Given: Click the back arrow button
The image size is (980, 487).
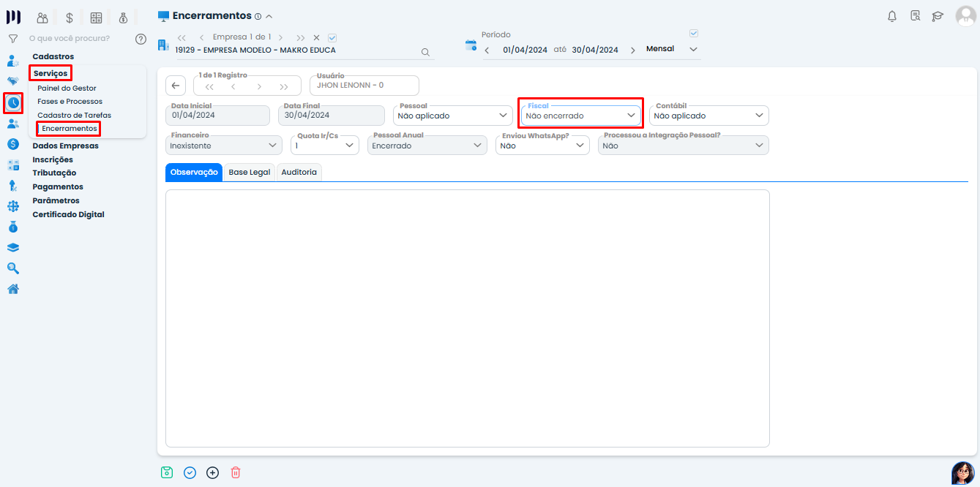Looking at the screenshot, I should [x=175, y=86].
